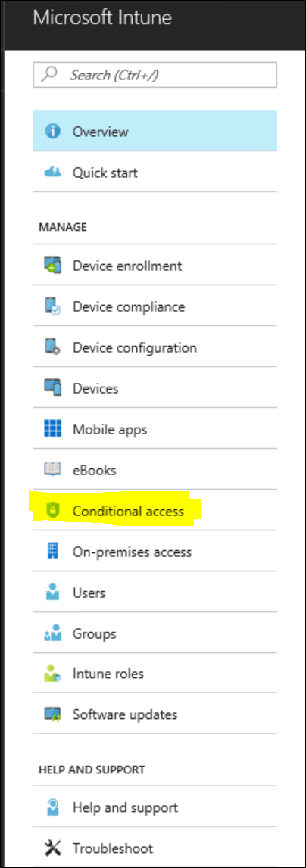Image resolution: width=306 pixels, height=868 pixels.
Task: Open the Quick start menu item
Action: tap(155, 173)
